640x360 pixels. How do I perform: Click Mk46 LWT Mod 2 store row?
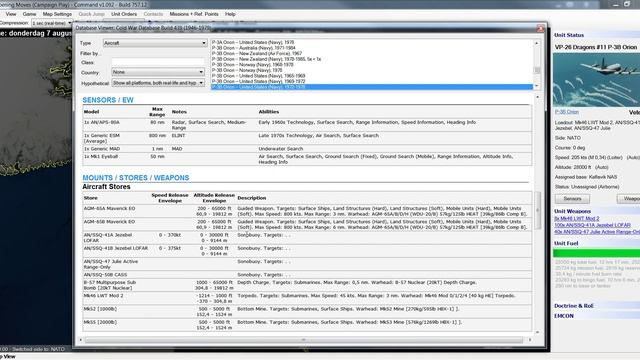click(307, 298)
